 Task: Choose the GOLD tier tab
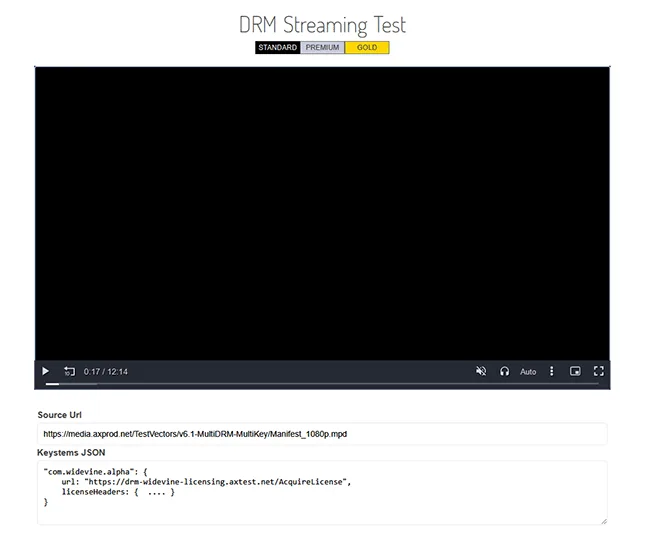(x=367, y=47)
